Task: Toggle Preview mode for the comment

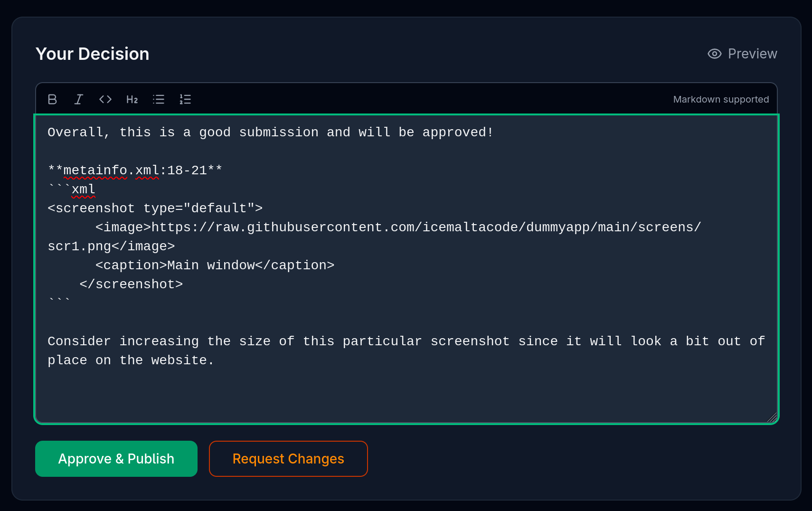Action: click(x=742, y=54)
